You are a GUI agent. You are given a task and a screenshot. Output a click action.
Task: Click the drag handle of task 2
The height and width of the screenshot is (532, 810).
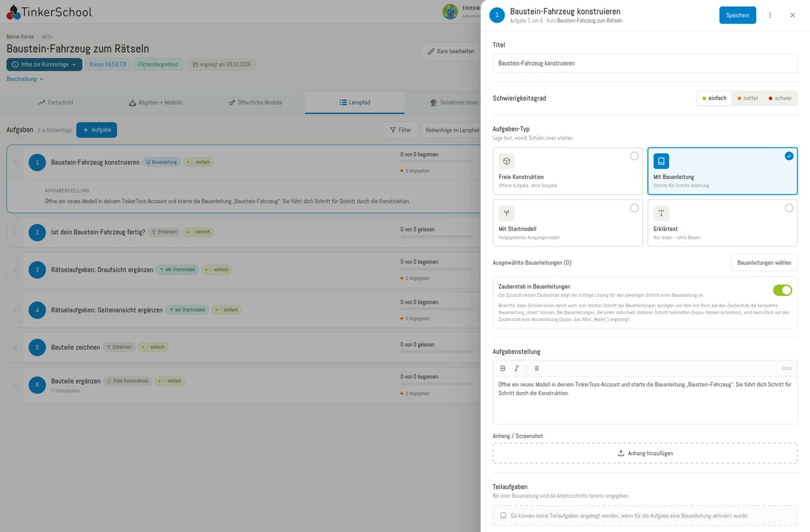pyautogui.click(x=15, y=232)
